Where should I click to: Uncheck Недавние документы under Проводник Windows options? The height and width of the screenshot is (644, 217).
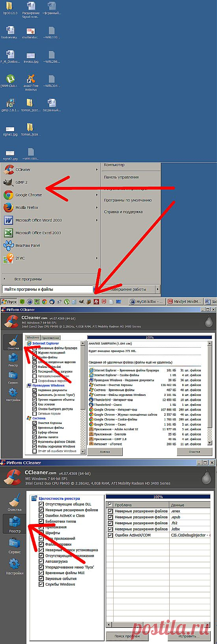click(x=34, y=390)
